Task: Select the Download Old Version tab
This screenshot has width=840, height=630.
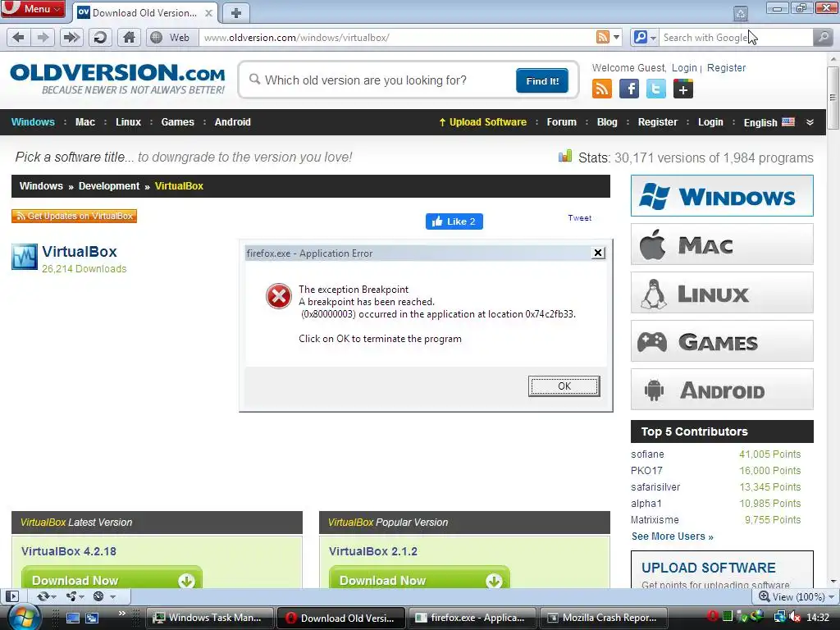Action: (x=144, y=13)
